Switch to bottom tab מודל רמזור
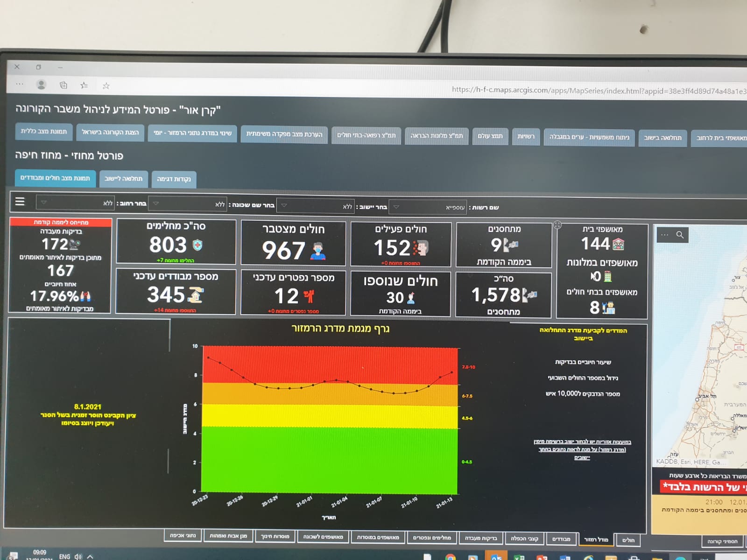 [x=596, y=539]
